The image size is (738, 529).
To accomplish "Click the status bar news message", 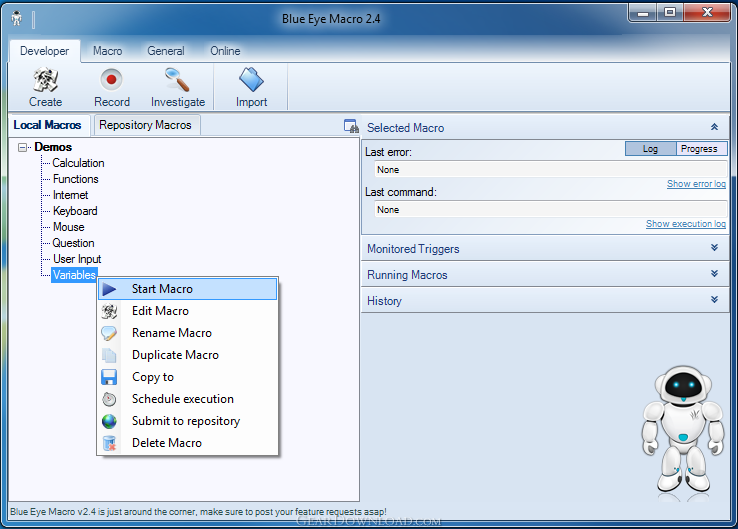I will pyautogui.click(x=198, y=512).
